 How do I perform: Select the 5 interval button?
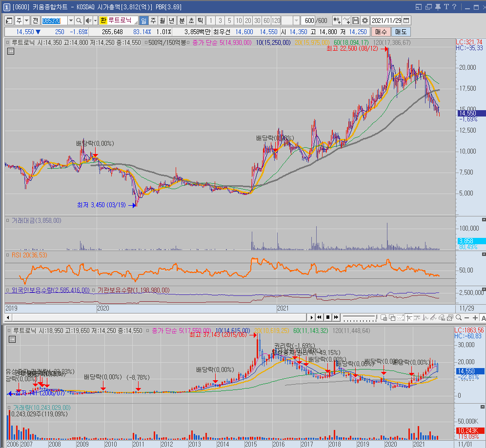pos(229,20)
